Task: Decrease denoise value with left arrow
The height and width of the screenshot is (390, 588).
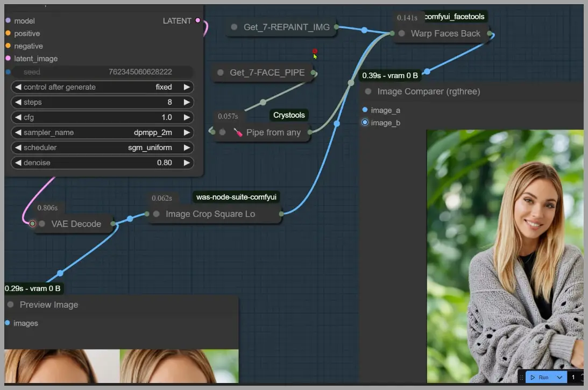Action: pos(18,163)
